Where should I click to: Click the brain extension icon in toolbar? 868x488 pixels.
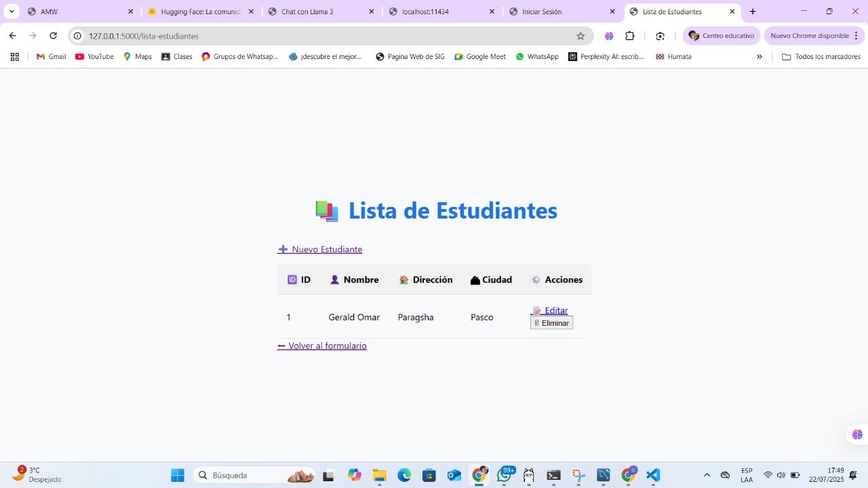tap(609, 36)
